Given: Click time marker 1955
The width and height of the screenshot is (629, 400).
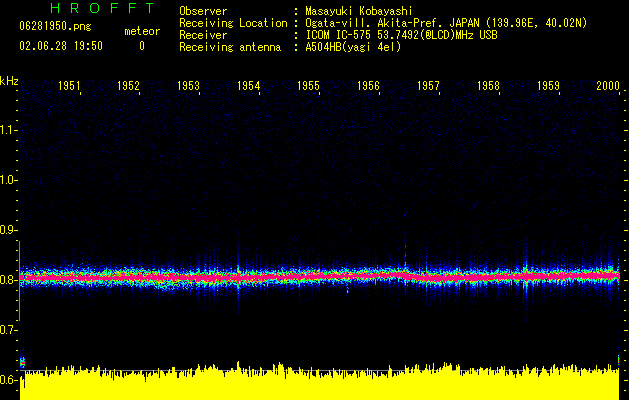Looking at the screenshot, I should coord(308,86).
